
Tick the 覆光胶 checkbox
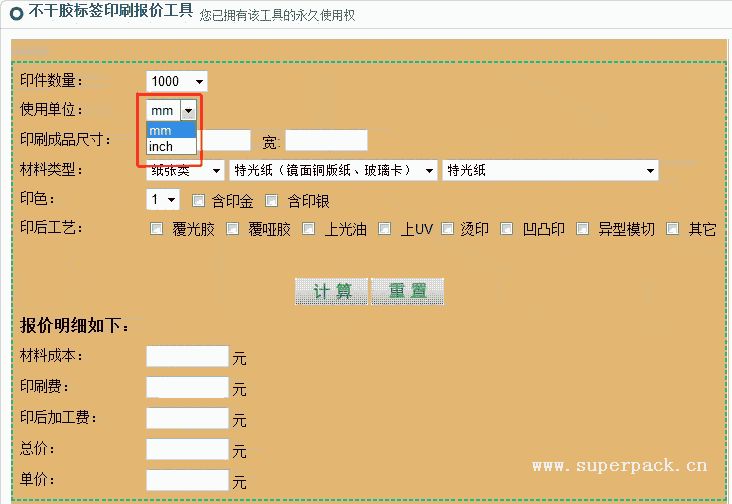156,229
